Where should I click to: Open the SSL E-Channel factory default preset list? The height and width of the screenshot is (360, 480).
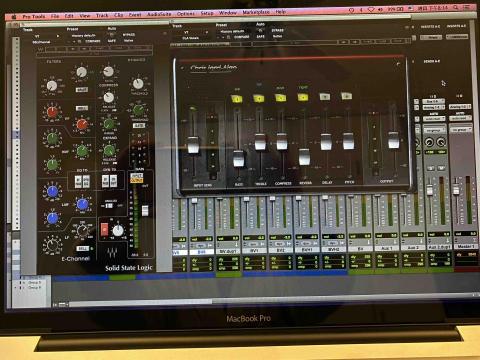tap(84, 35)
